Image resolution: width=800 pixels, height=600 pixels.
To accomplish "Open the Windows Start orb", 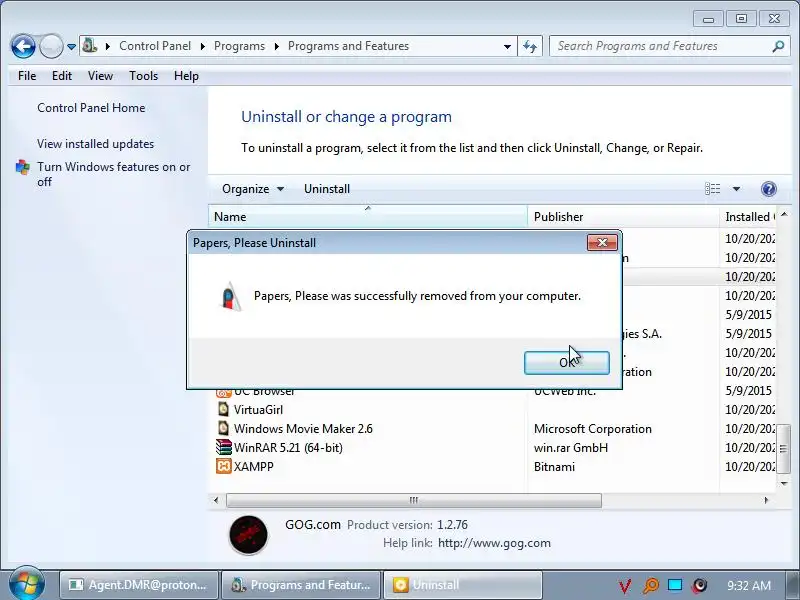I will coord(27,585).
